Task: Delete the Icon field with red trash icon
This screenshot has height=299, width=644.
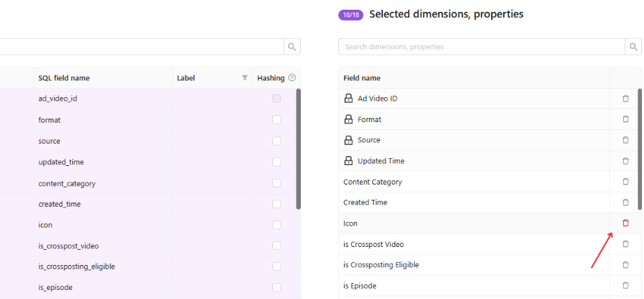Action: coord(625,223)
